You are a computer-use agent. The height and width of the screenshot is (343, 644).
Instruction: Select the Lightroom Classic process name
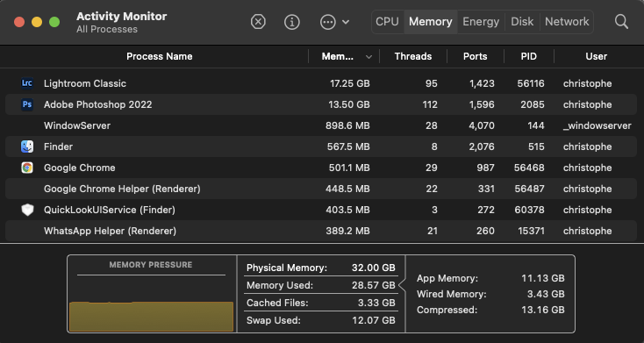[x=85, y=83]
